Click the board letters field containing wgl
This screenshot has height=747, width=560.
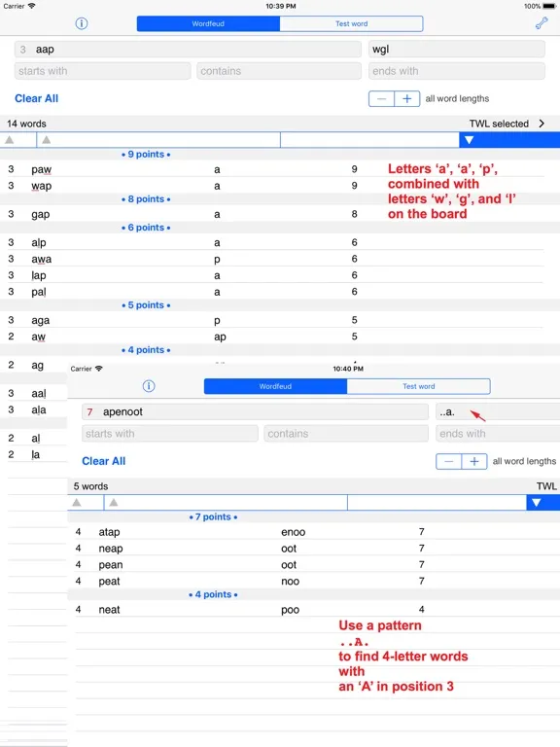click(x=457, y=49)
